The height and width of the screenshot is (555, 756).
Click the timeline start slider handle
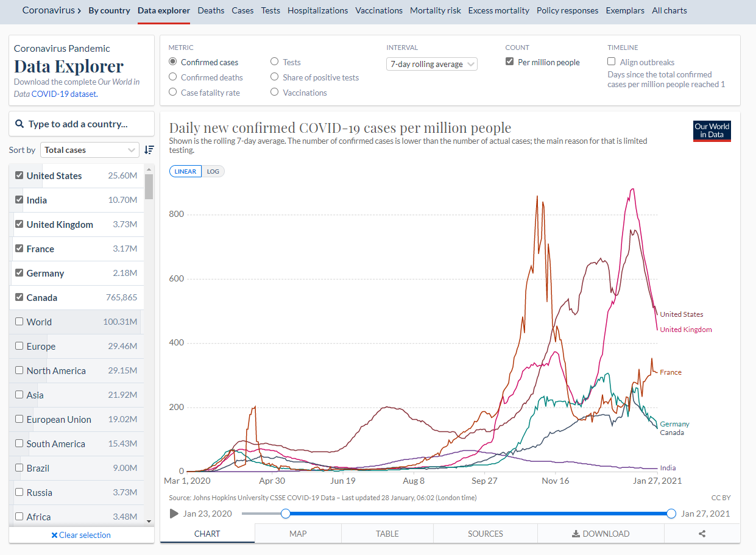tap(286, 514)
